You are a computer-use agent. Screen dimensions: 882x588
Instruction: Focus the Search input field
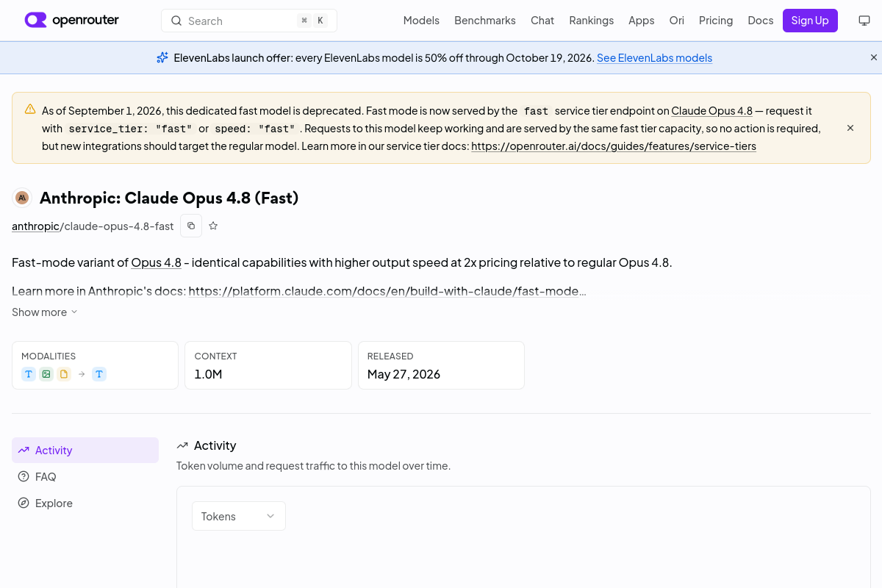tap(249, 21)
